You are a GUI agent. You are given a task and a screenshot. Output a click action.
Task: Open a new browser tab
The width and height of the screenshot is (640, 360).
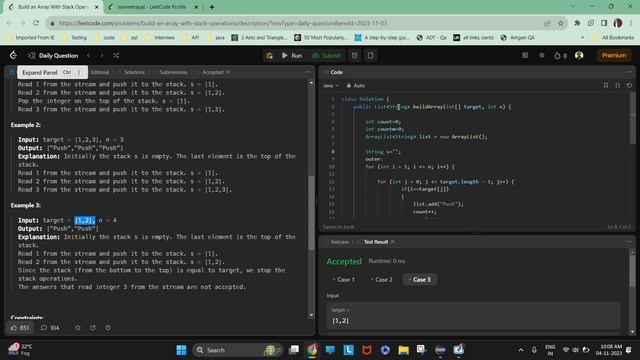coord(212,7)
